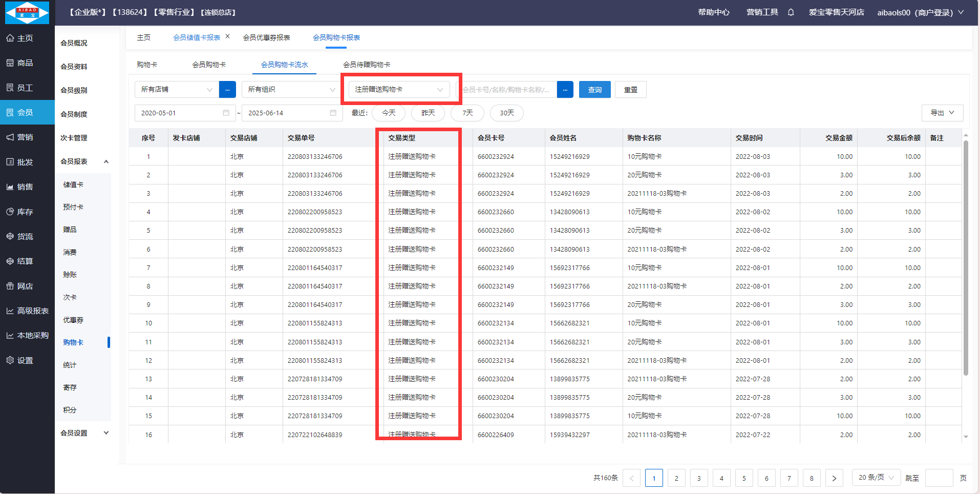Select the 今天 quick date filter
Image resolution: width=980 pixels, height=494 pixels.
tap(389, 113)
